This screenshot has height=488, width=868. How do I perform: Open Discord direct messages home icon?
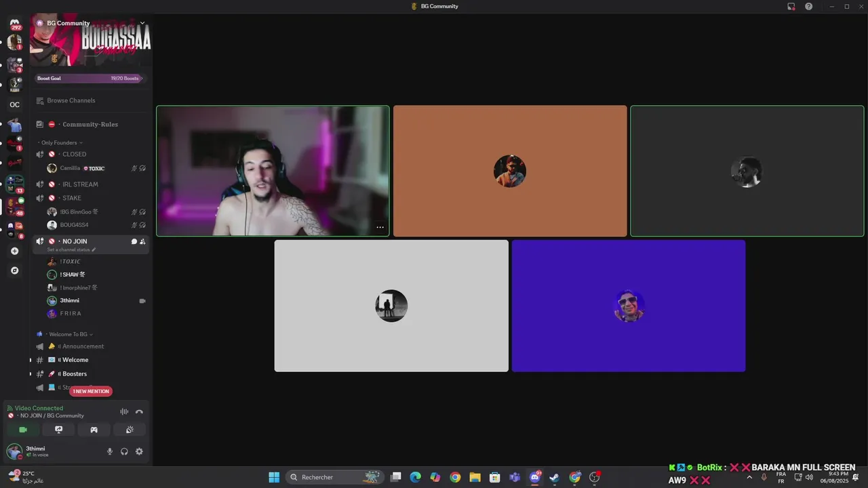(15, 23)
